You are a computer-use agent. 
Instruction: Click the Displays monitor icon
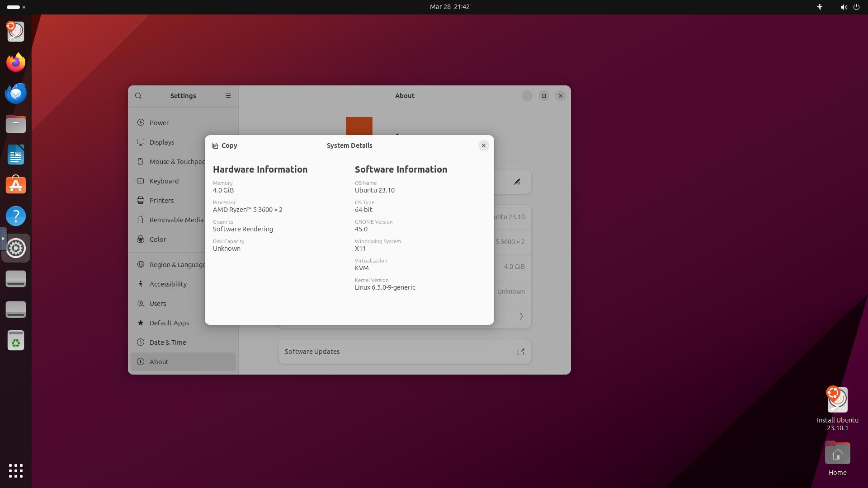click(141, 142)
